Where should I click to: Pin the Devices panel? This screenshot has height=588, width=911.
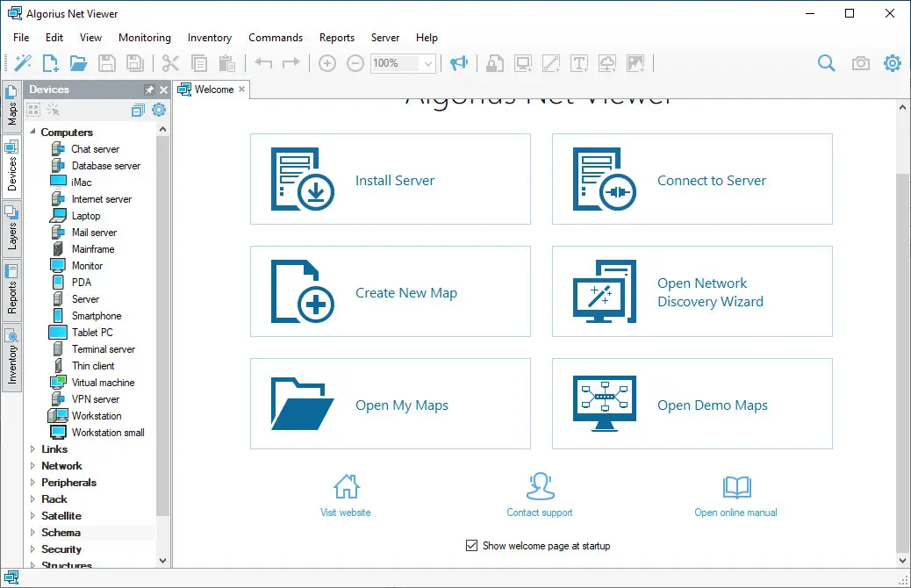[x=149, y=90]
